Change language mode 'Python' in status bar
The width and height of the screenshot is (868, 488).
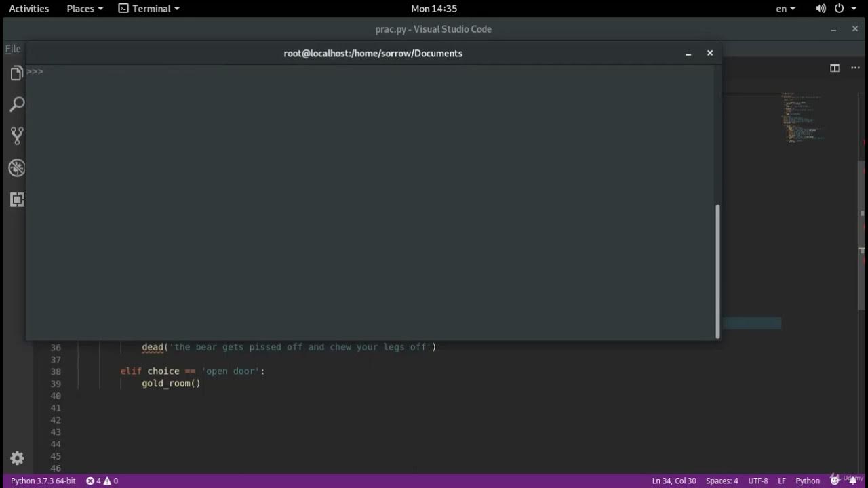pos(808,481)
